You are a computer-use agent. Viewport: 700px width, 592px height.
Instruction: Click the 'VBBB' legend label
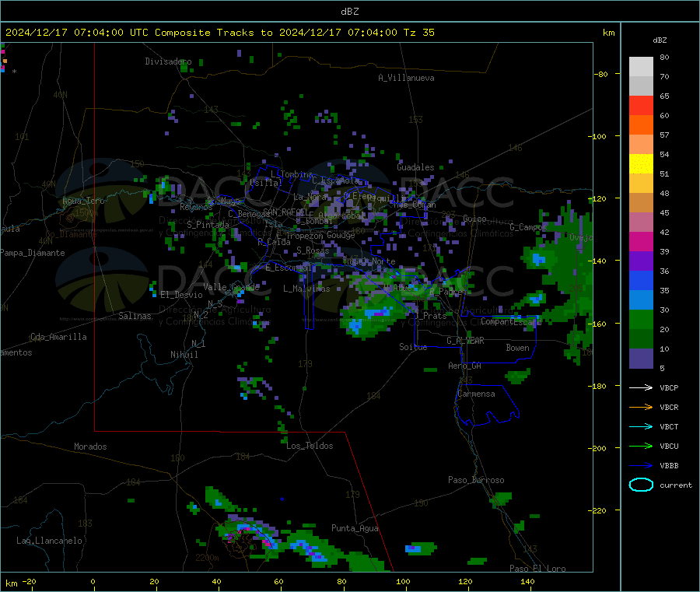pyautogui.click(x=669, y=466)
